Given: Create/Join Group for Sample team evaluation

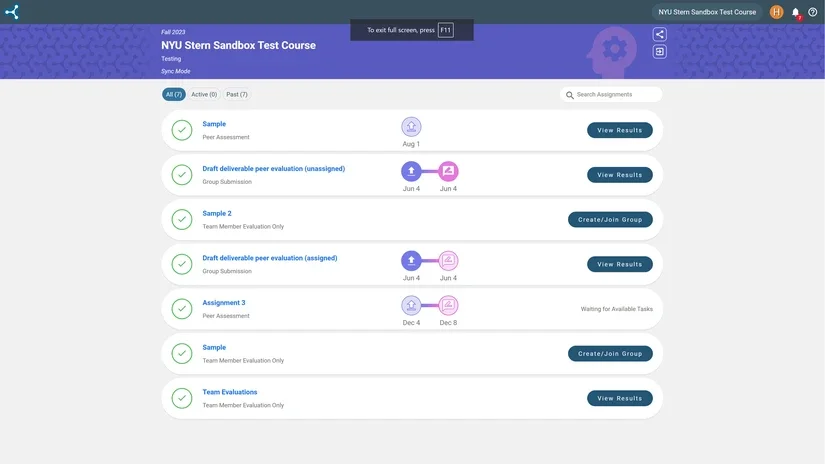Looking at the screenshot, I should [610, 354].
